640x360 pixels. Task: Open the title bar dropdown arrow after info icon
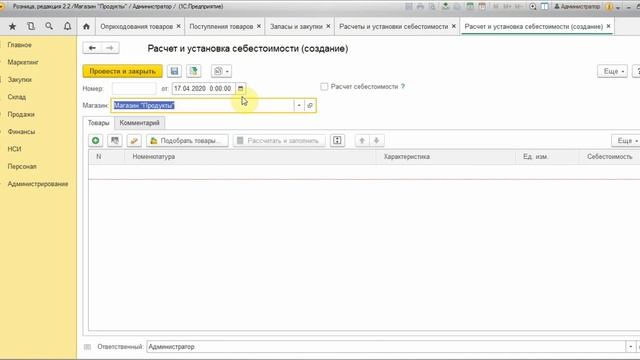[x=618, y=7]
